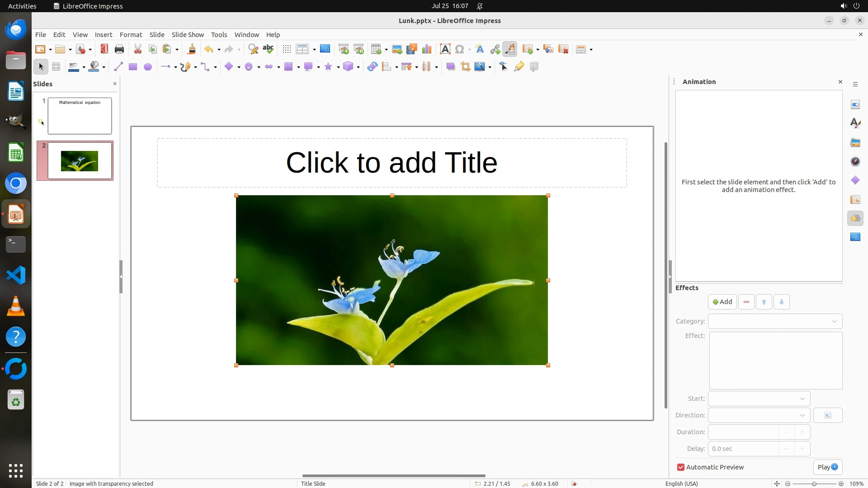The image size is (868, 488).
Task: Select slide 1 thumbnail in Slides panel
Action: 80,116
